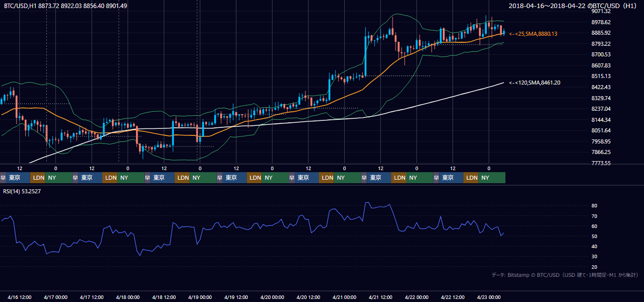Select the RSI(14) 53.2527 indicator label
The height and width of the screenshot is (302, 644).
22,191
